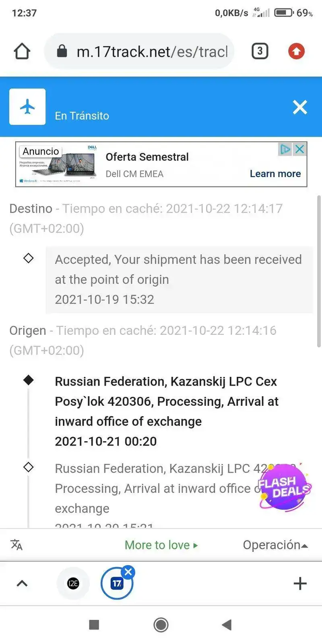Image resolution: width=322 pixels, height=644 pixels.
Task: Select the 17track tab
Action: tap(116, 584)
